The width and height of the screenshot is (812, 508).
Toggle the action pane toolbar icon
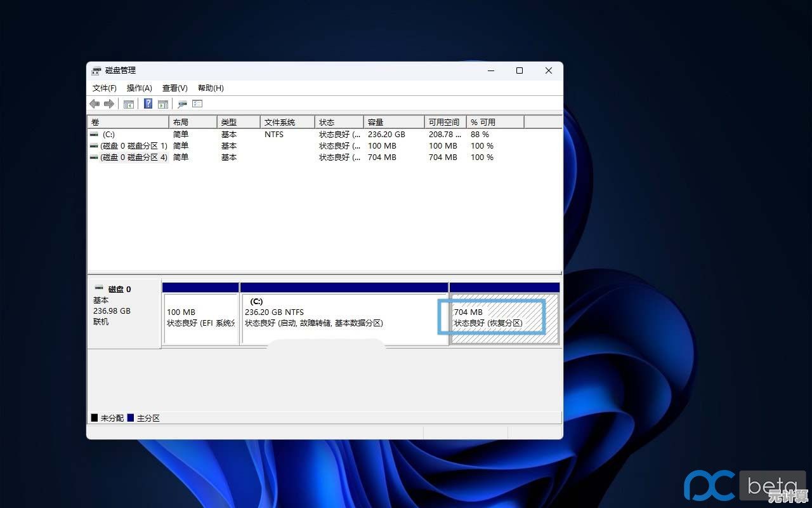[163, 104]
